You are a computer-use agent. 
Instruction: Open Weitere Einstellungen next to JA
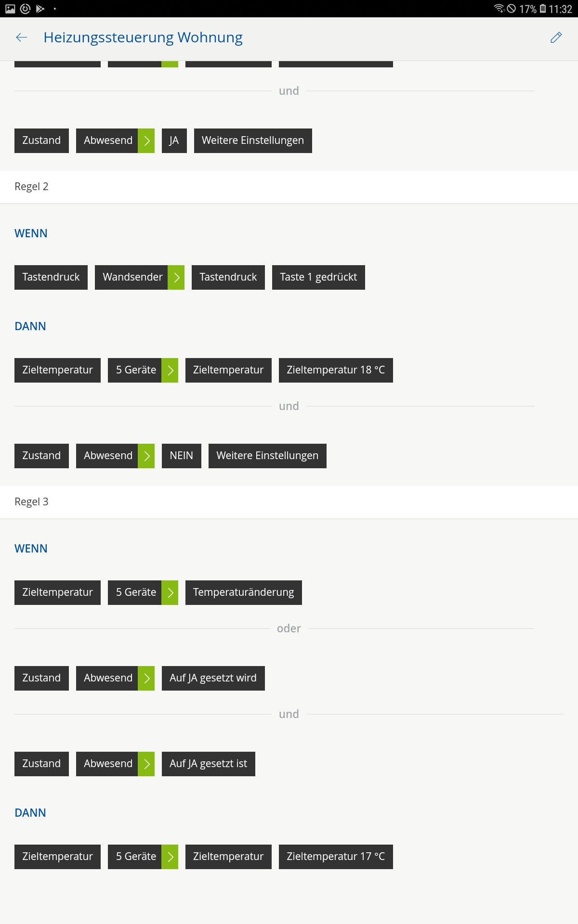tap(253, 141)
